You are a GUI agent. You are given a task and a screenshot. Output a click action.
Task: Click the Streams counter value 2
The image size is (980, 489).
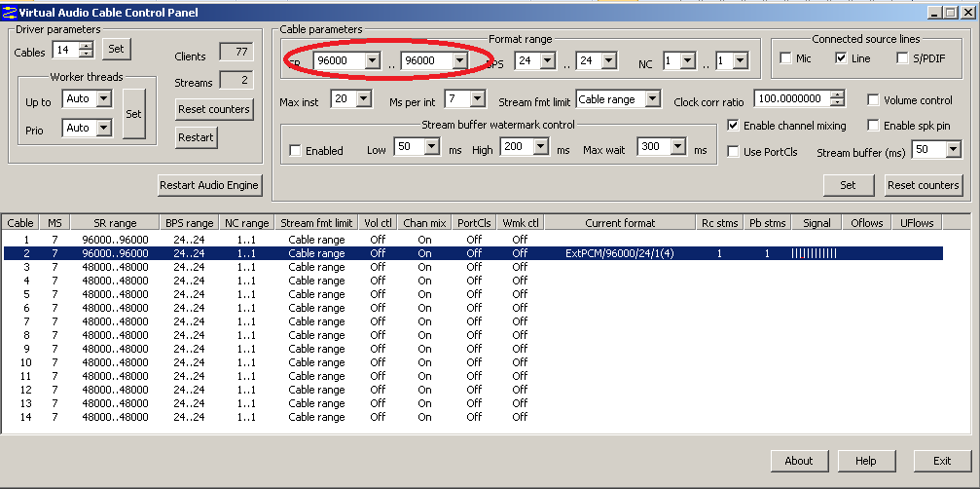tap(236, 80)
